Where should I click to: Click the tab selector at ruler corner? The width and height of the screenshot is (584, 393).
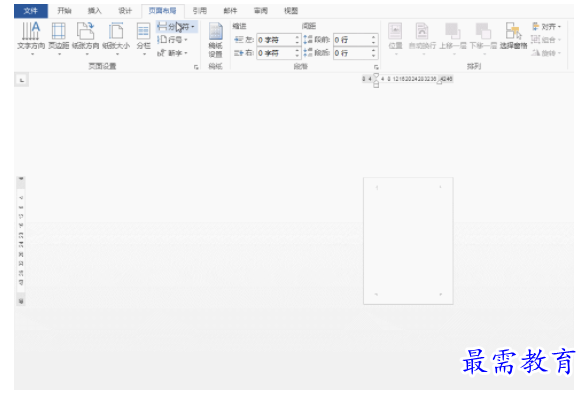(x=22, y=80)
